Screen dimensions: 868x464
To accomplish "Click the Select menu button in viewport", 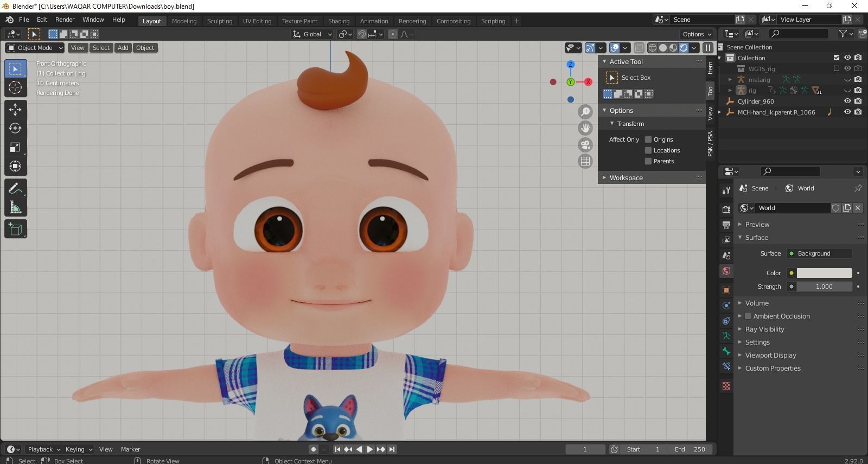I will 101,48.
